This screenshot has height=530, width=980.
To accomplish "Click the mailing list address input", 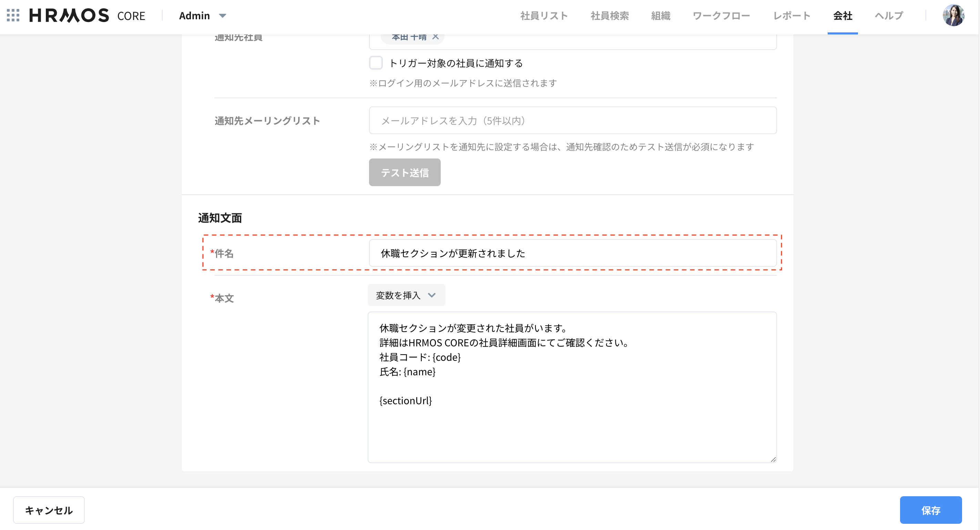I will click(573, 121).
